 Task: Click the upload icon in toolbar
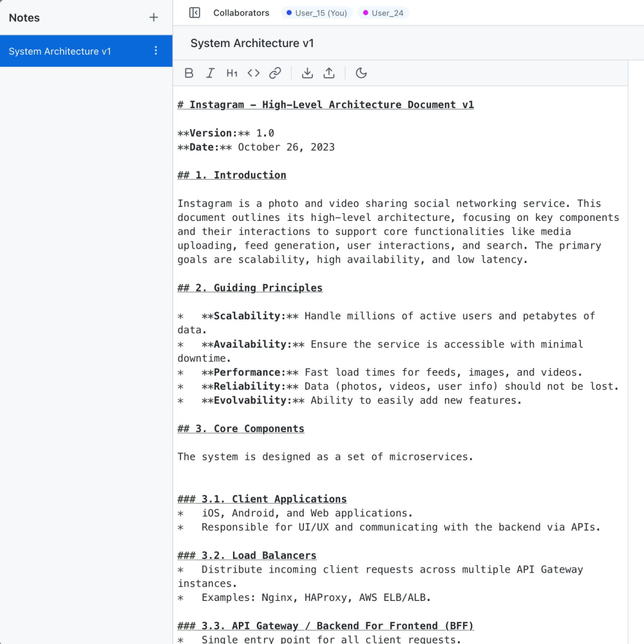click(x=329, y=73)
